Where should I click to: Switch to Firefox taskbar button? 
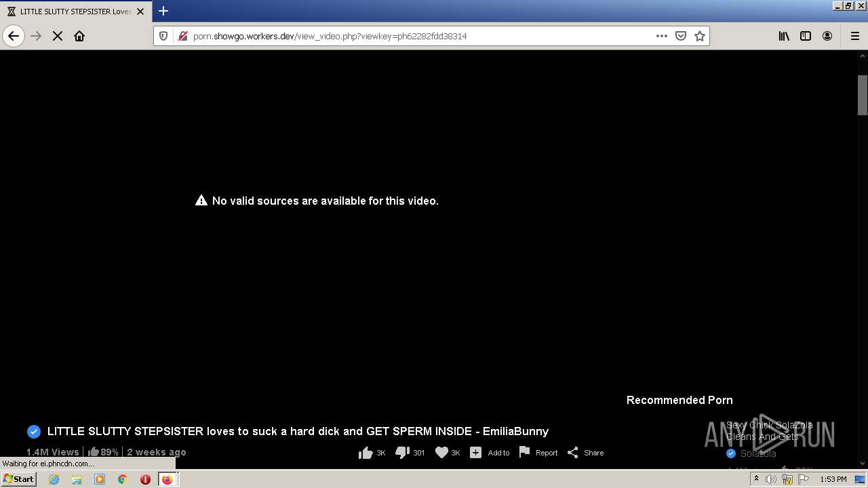click(167, 479)
